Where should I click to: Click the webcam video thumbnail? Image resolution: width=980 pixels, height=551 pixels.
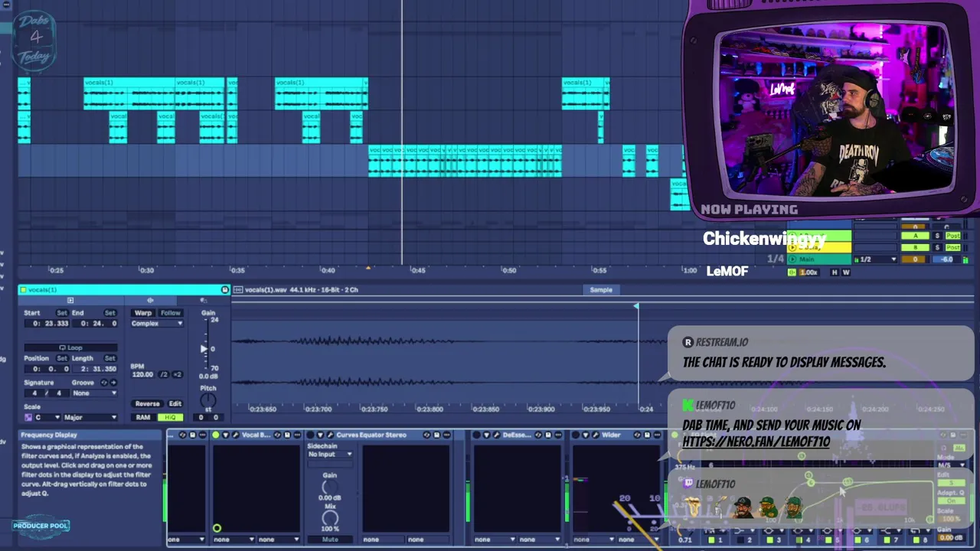point(837,111)
